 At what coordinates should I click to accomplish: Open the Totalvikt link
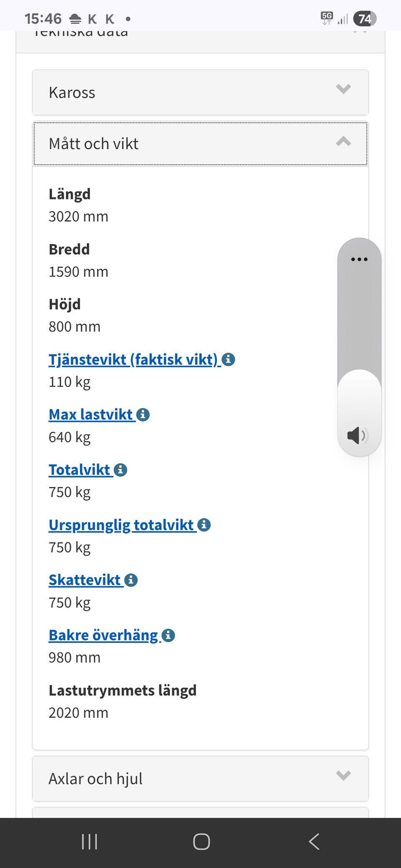[x=79, y=470]
